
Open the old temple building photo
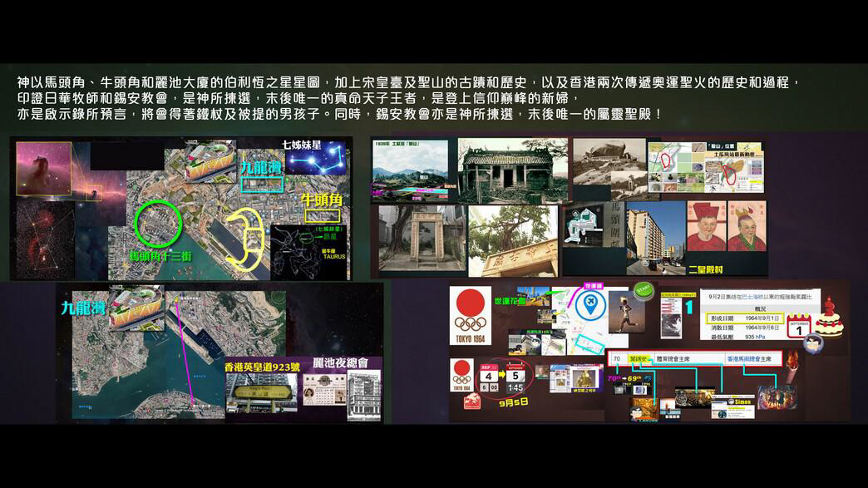[512, 170]
